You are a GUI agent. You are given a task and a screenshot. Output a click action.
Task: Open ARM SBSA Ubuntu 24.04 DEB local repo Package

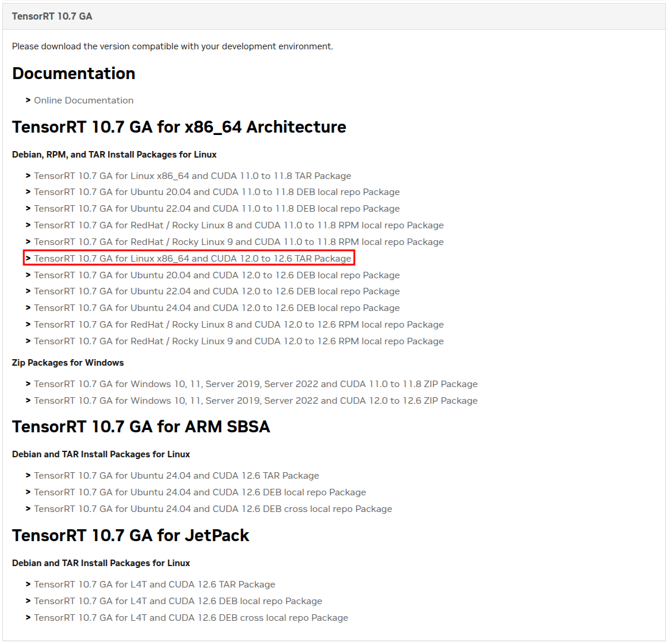click(200, 493)
